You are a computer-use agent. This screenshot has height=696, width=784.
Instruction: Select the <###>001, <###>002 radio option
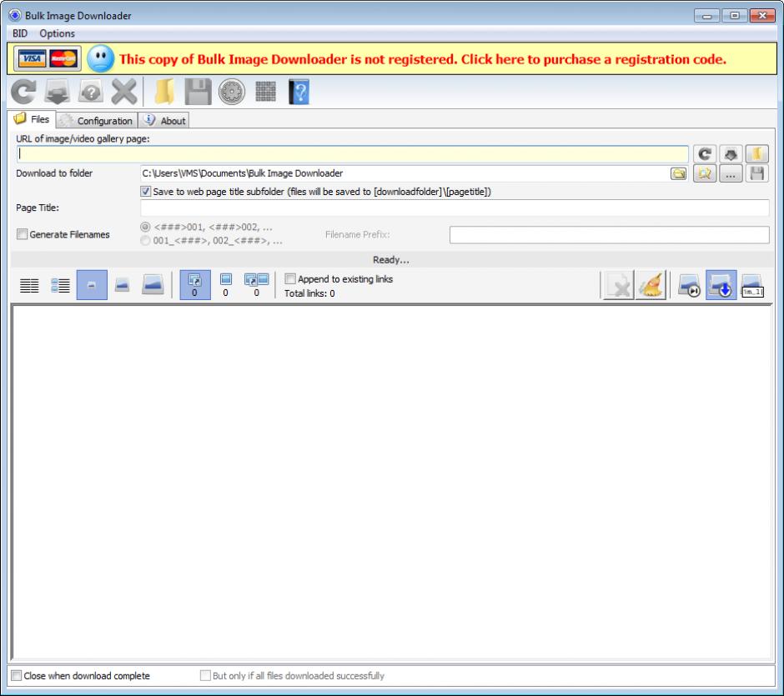145,227
